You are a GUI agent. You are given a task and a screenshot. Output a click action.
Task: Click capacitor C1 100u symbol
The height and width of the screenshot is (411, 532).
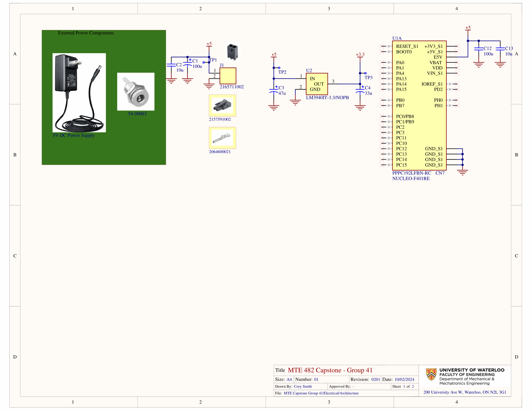[187, 64]
